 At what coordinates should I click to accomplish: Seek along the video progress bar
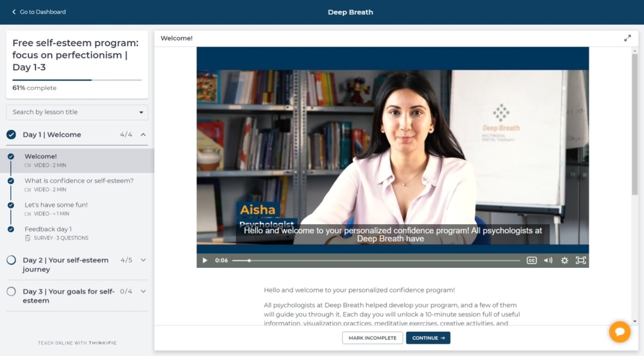click(376, 261)
